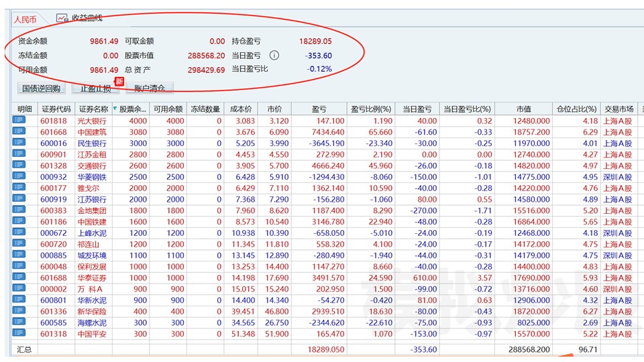Select stock name 中国平安
The image size is (644, 362).
pyautogui.click(x=92, y=334)
